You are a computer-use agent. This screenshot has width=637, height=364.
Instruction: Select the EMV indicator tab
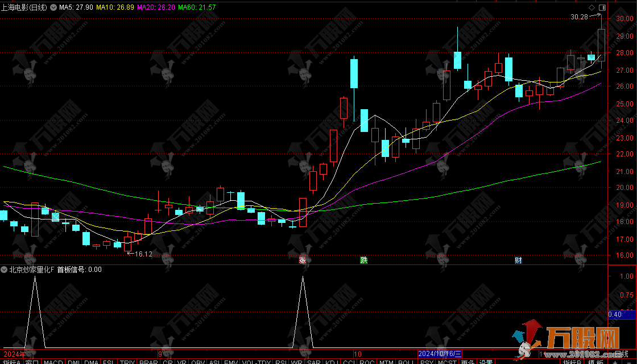click(231, 362)
